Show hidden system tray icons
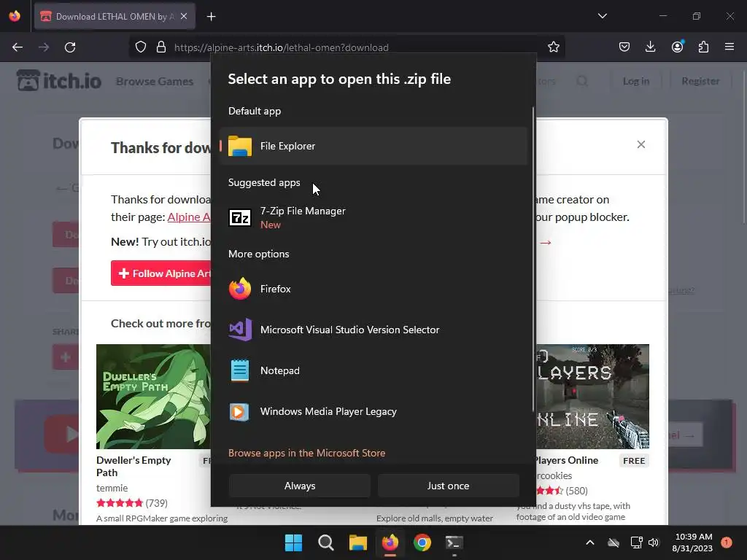Viewport: 747px width, 560px height. click(589, 542)
